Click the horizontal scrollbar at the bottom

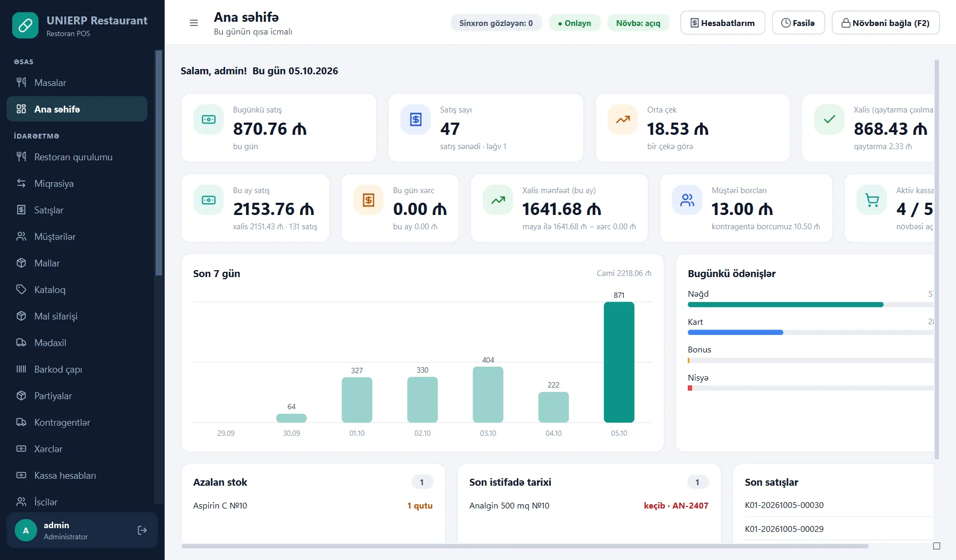coord(525,546)
